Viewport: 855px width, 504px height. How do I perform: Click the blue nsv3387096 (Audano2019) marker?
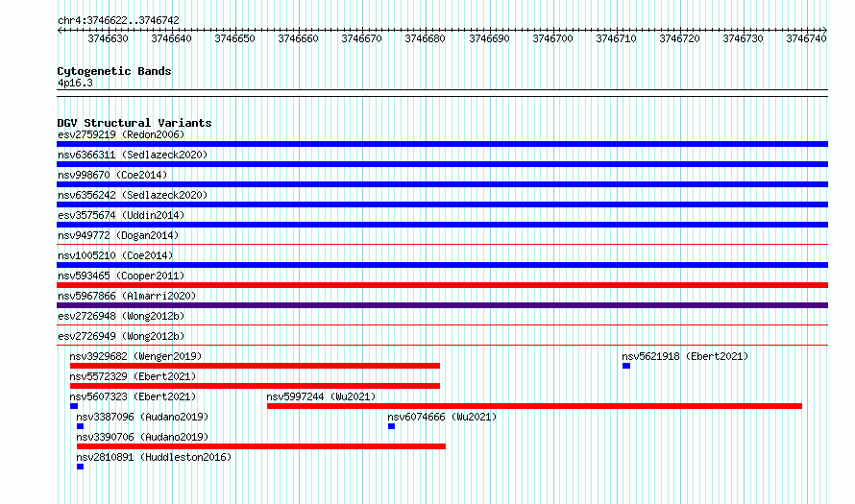point(80,426)
